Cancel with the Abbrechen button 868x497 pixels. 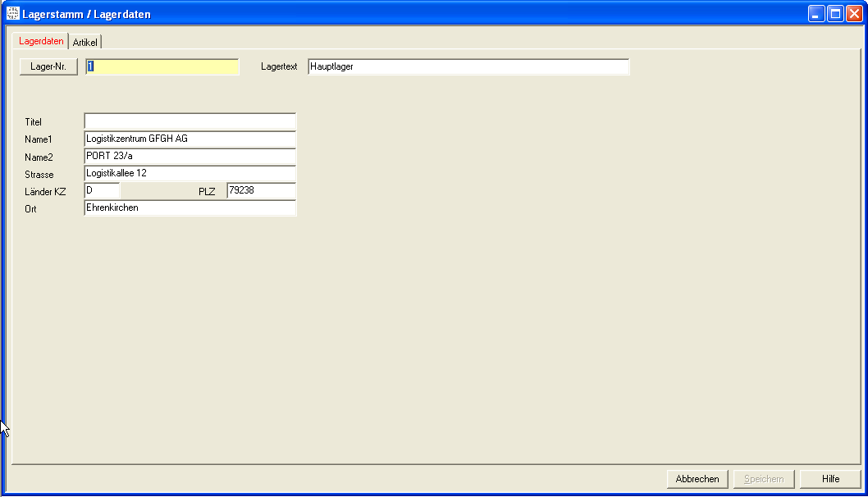click(x=697, y=479)
